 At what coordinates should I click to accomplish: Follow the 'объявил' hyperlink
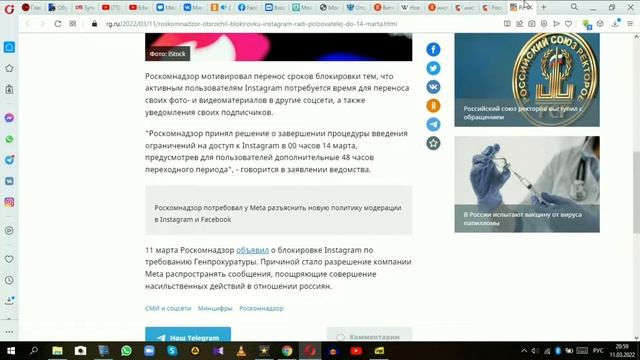pyautogui.click(x=252, y=250)
